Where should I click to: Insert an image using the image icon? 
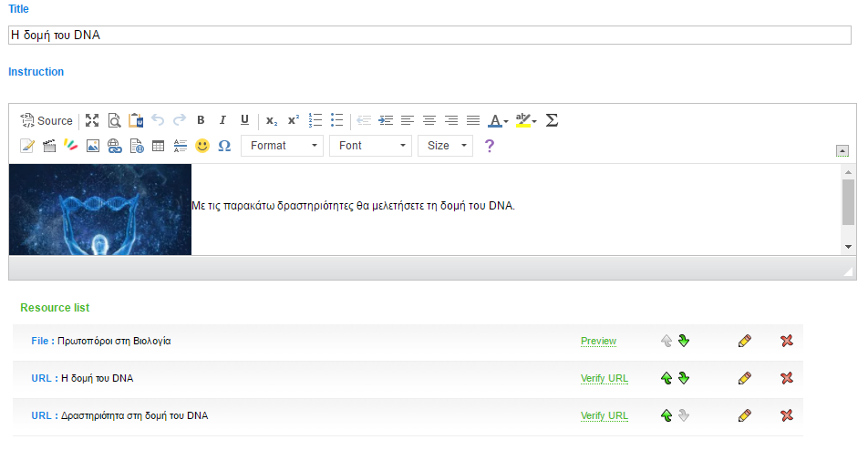pos(92,146)
